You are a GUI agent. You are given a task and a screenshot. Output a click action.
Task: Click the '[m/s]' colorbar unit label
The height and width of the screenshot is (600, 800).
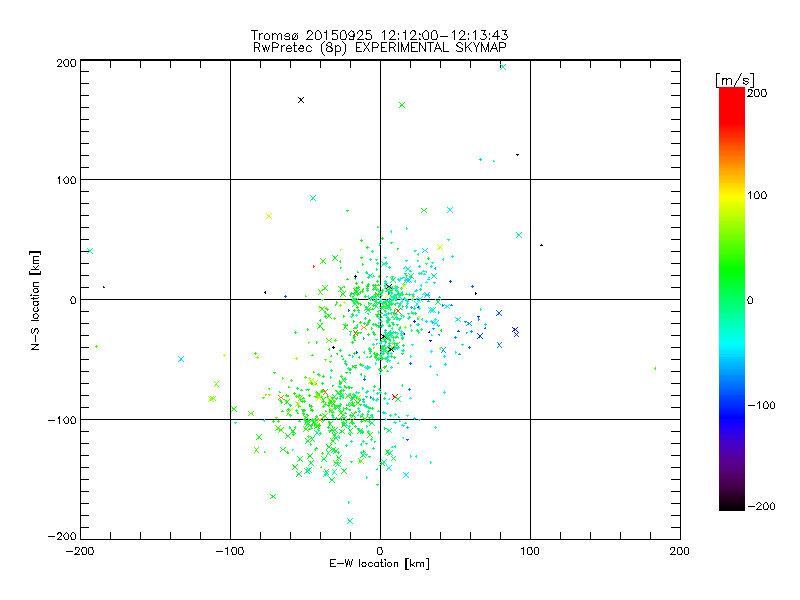tap(735, 80)
